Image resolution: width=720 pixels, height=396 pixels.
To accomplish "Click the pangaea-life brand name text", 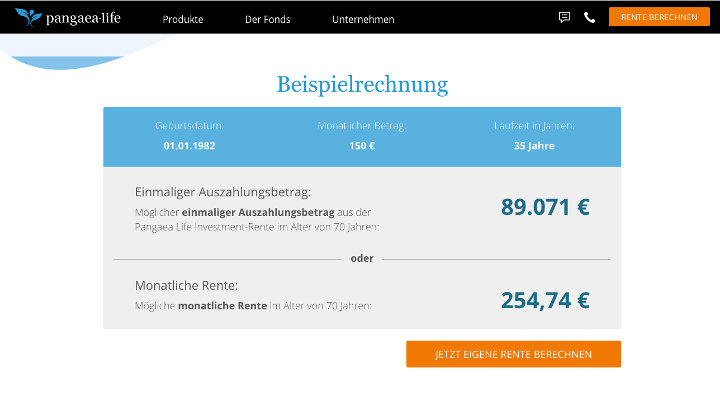I will [x=83, y=18].
